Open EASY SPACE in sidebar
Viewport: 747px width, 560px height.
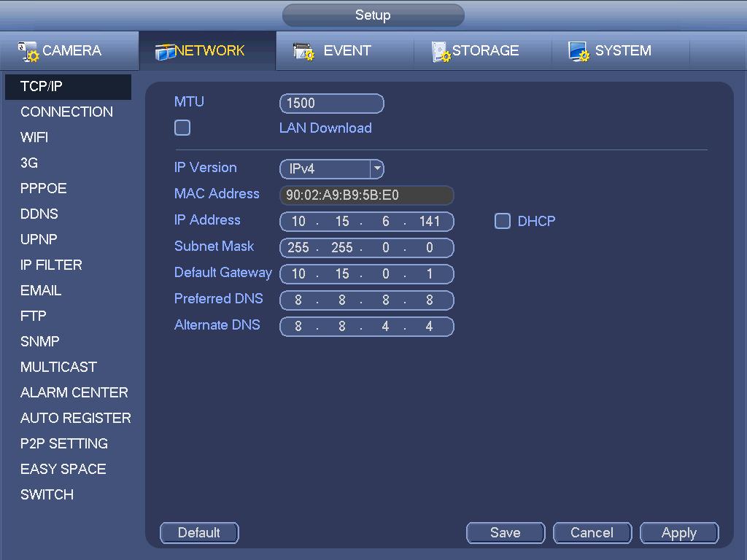(63, 469)
